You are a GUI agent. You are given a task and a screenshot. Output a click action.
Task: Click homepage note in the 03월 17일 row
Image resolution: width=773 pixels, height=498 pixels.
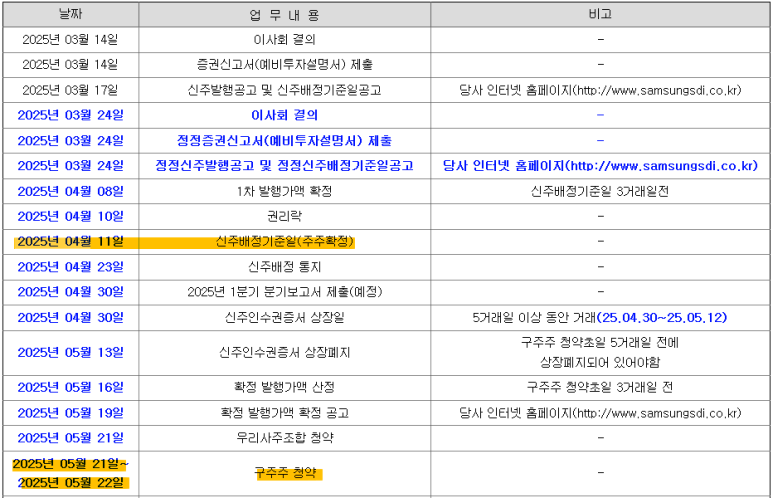[600, 90]
